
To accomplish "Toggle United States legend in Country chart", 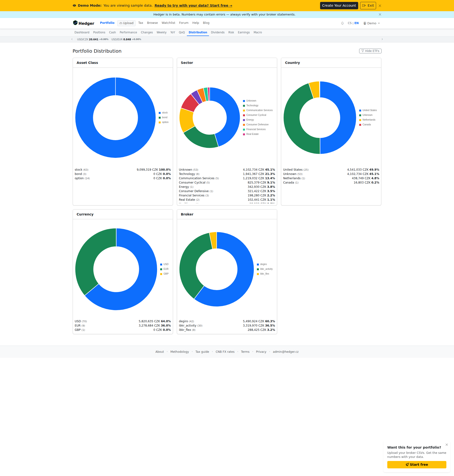I will pyautogui.click(x=368, y=110).
